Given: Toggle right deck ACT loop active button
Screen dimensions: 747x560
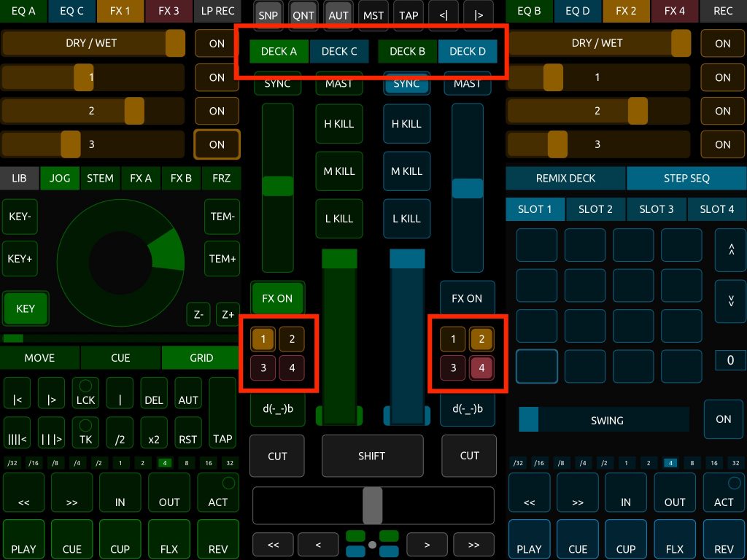Looking at the screenshot, I should tap(724, 492).
